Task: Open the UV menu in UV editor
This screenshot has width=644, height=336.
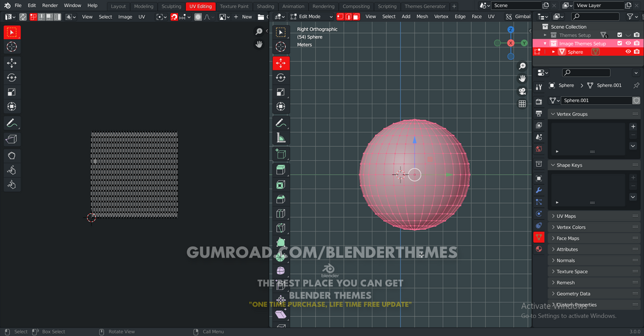Action: [x=142, y=17]
